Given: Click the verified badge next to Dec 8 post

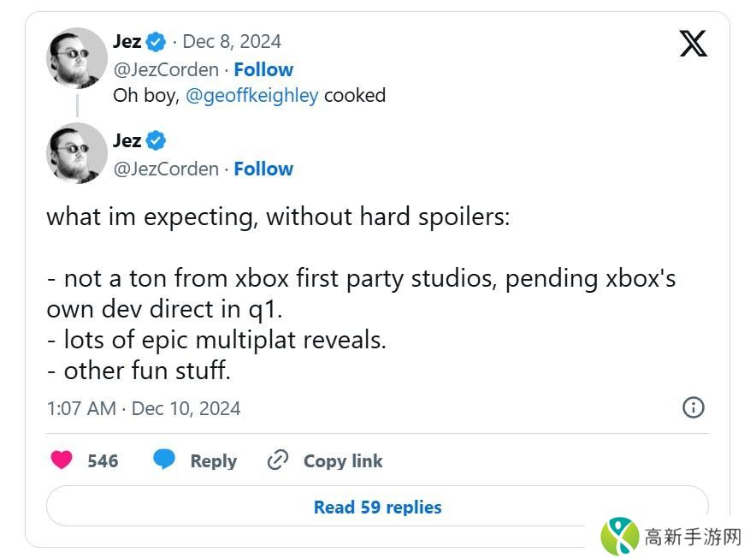Looking at the screenshot, I should [156, 41].
